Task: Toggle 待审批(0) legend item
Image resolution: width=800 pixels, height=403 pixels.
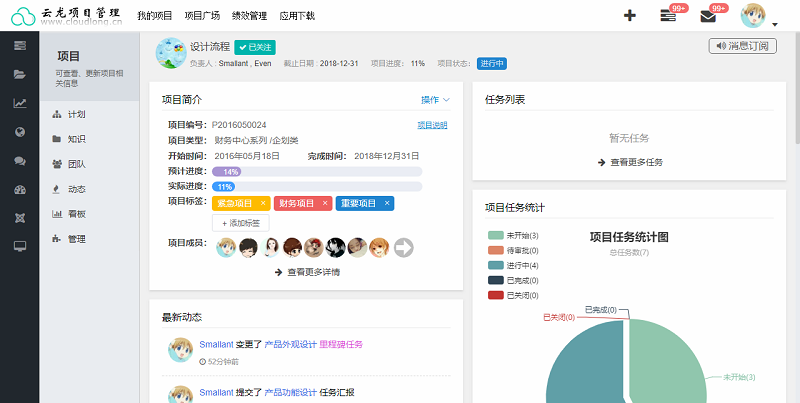Action: click(x=513, y=250)
